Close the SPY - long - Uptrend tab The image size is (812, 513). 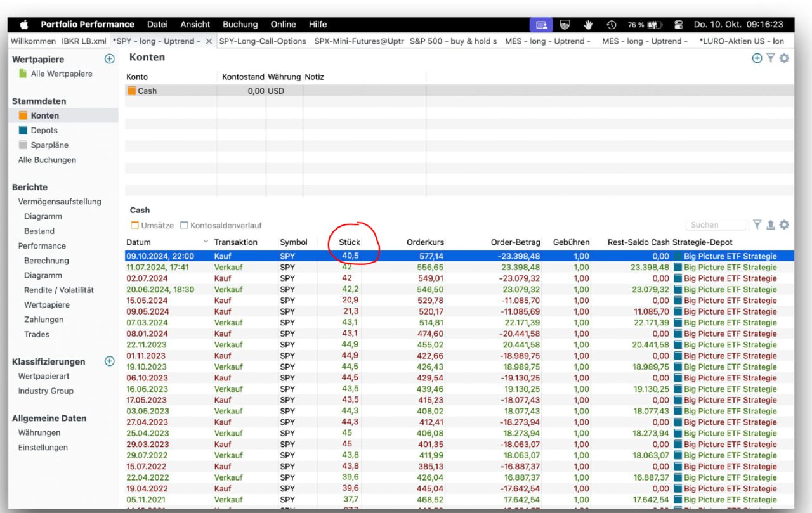pyautogui.click(x=209, y=41)
